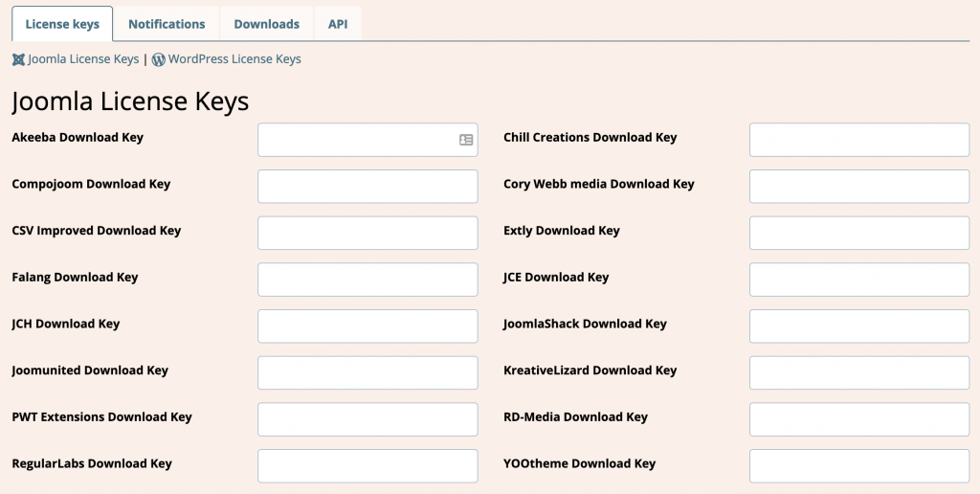
Task: Click the YOOtheme Download Key label
Action: [579, 463]
